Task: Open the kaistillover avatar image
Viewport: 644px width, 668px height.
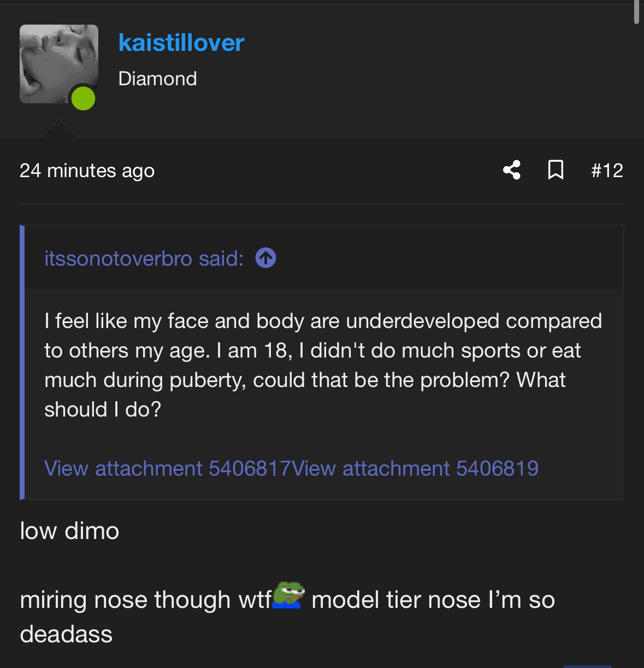Action: point(59,64)
